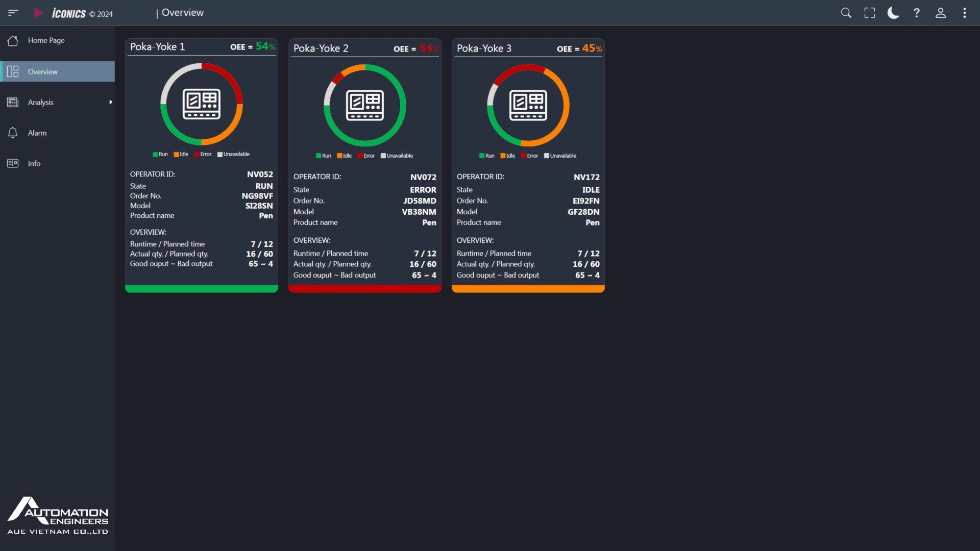Click the Home Page house icon
Viewport: 980px width, 551px height.
tap(13, 40)
